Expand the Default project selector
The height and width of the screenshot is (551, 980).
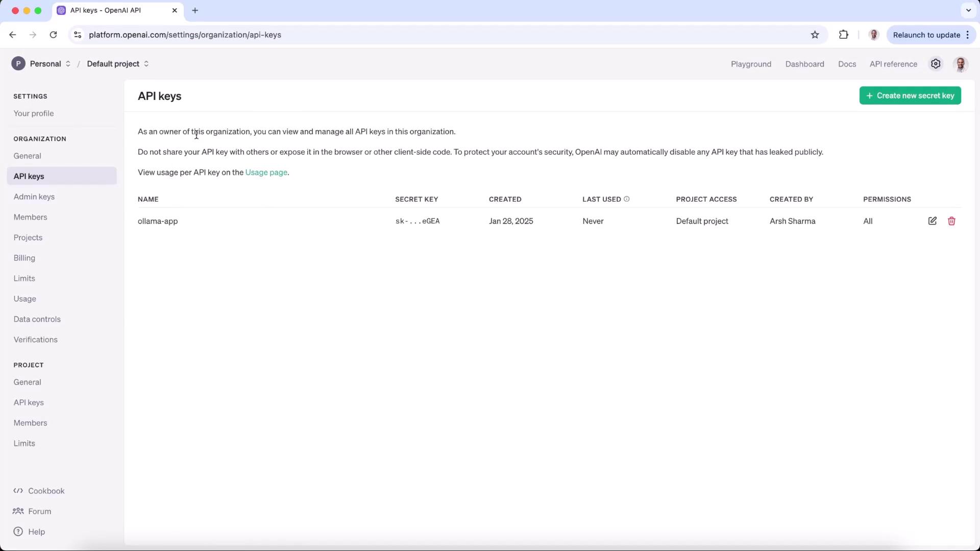[118, 64]
